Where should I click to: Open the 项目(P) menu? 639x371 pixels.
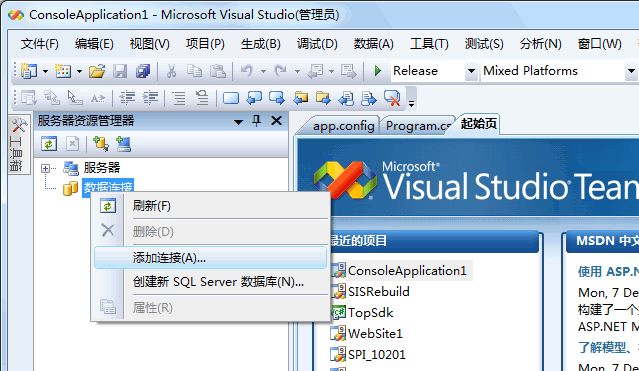pos(205,44)
